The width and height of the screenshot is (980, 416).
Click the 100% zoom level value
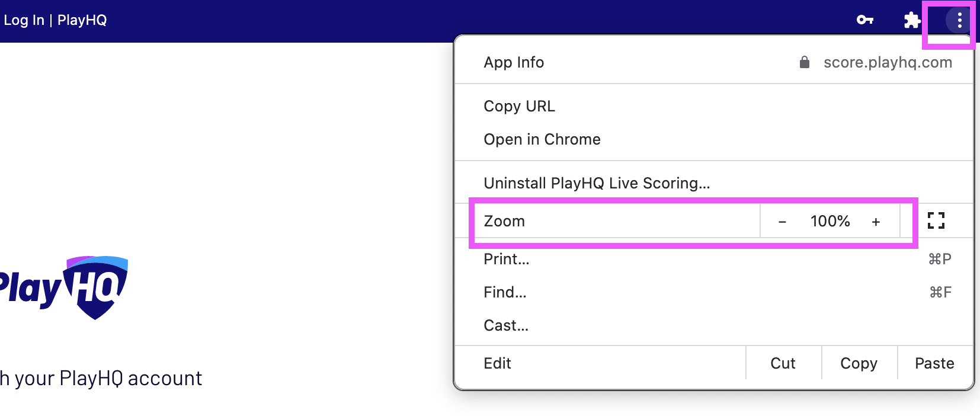coord(830,222)
